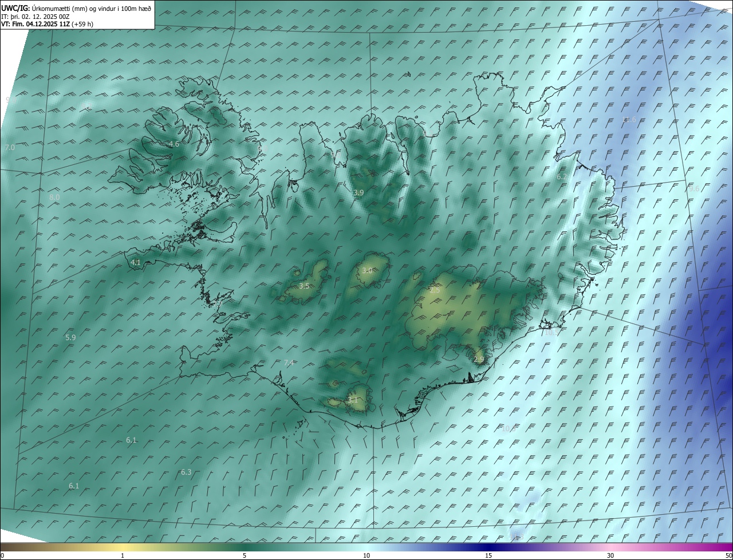The image size is (733, 560).
Task: Click the 7.0 value label
Action: click(10, 148)
